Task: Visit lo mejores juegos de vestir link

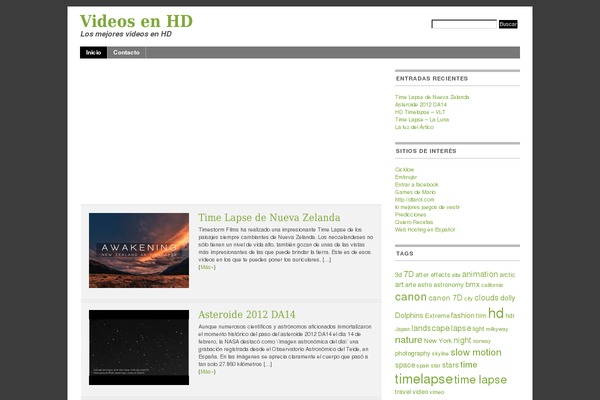Action: pos(427,207)
